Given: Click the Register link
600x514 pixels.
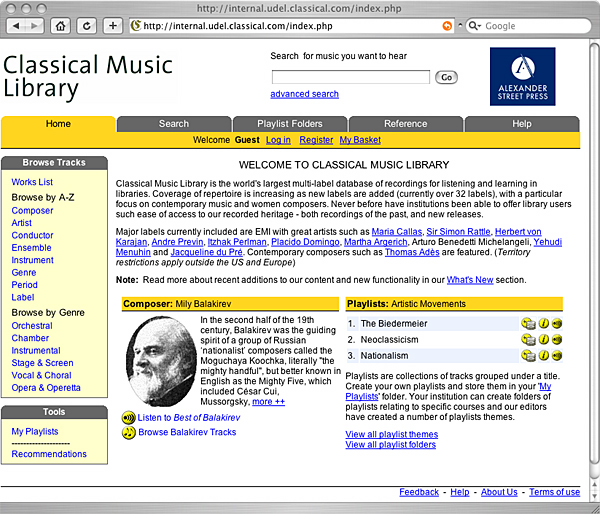Looking at the screenshot, I should (316, 140).
